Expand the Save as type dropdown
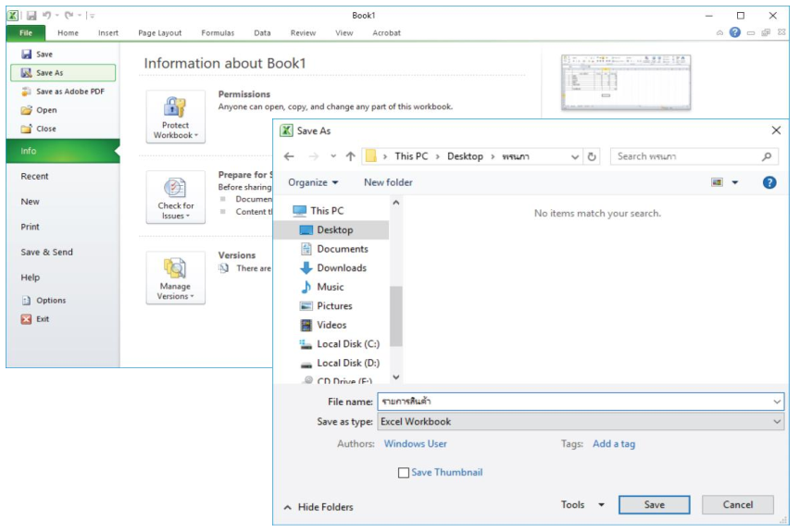Image resolution: width=800 pixels, height=532 pixels. tap(776, 422)
